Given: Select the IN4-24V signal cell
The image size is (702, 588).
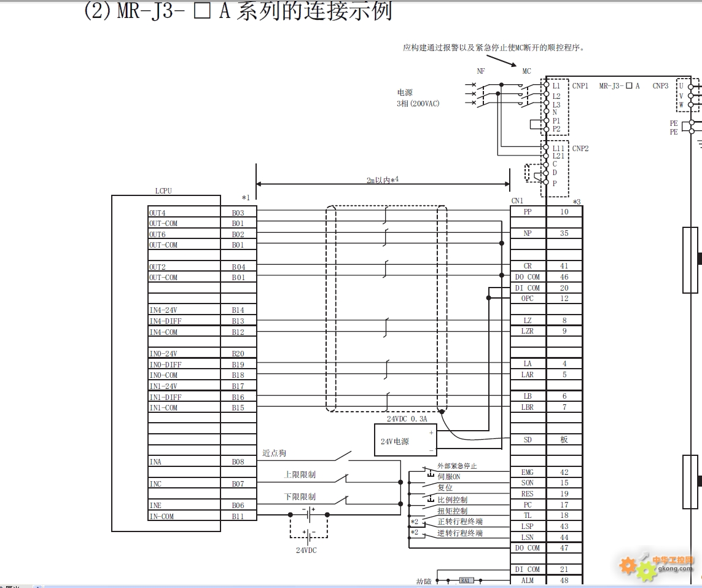Looking at the screenshot, I should (x=184, y=310).
